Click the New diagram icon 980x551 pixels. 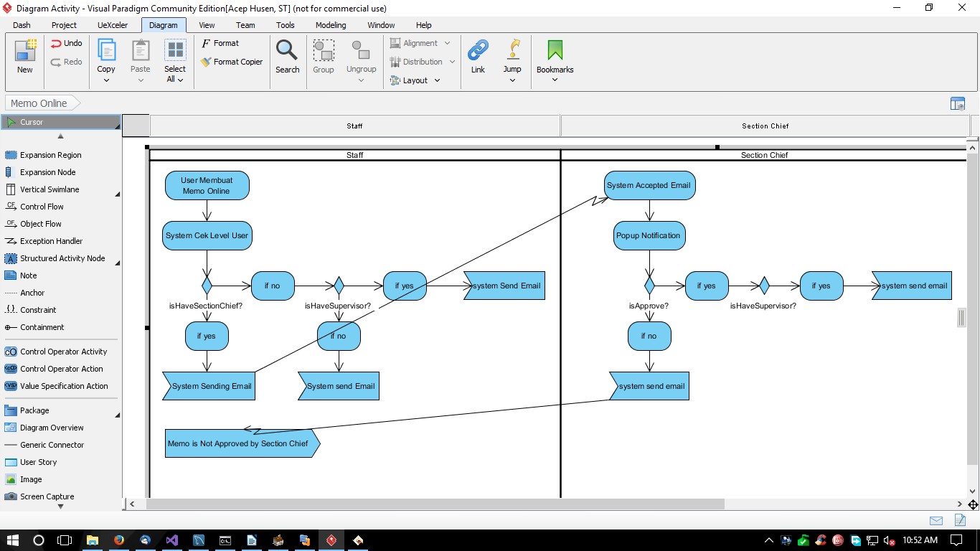25,50
